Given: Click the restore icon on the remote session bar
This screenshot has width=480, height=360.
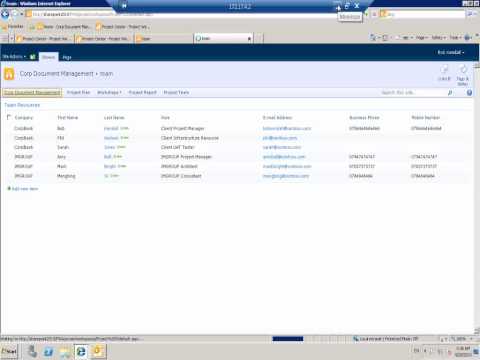Looking at the screenshot, I should 347,6.
